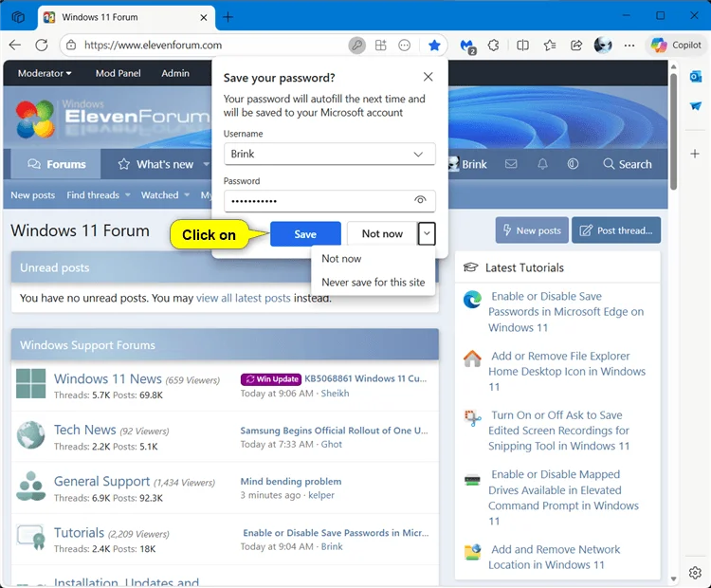
Task: Open the Admin menu item
Action: point(175,73)
